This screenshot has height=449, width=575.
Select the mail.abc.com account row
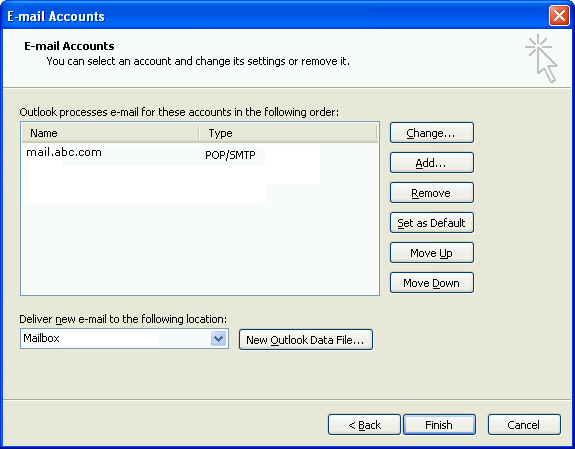coord(200,153)
